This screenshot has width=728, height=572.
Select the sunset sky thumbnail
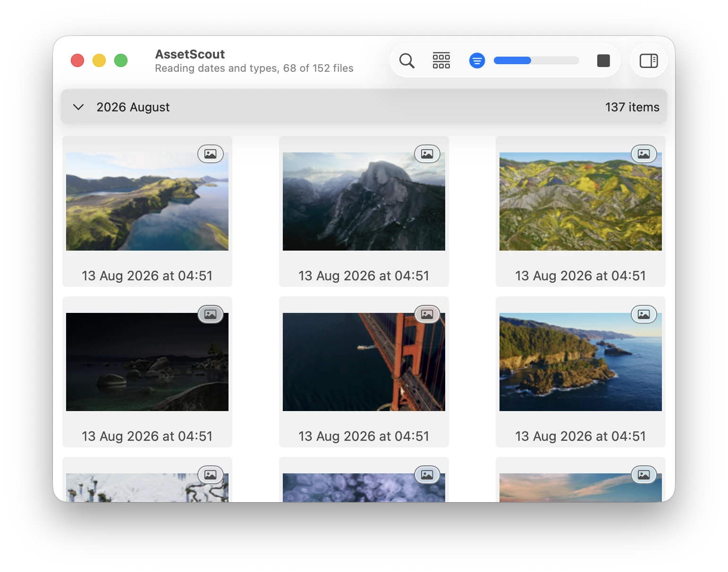(x=581, y=488)
